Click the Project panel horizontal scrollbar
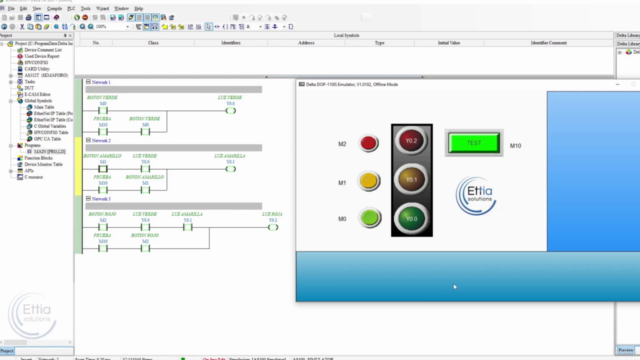This screenshot has width=640, height=360. [37, 342]
